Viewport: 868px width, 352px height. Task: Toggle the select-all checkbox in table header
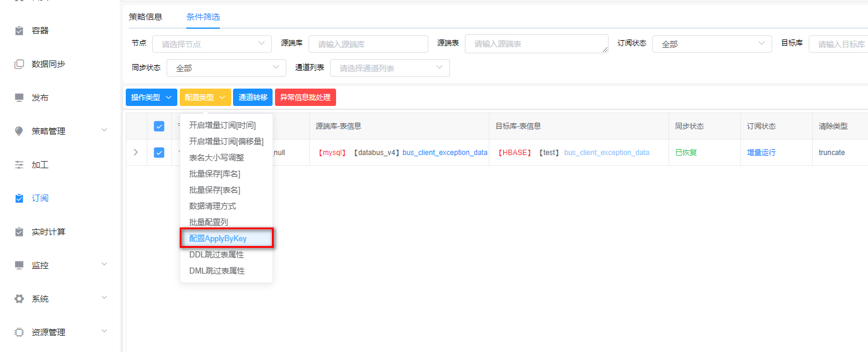pos(159,126)
